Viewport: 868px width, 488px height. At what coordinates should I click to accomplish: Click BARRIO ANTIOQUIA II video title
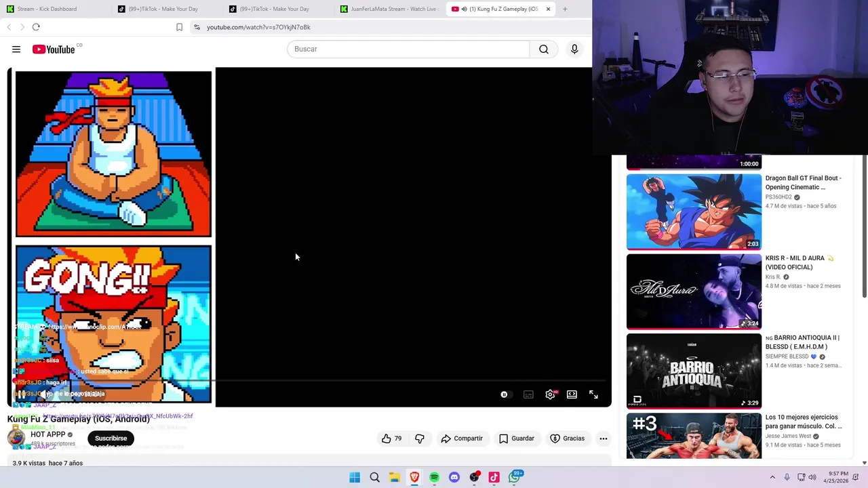(802, 342)
